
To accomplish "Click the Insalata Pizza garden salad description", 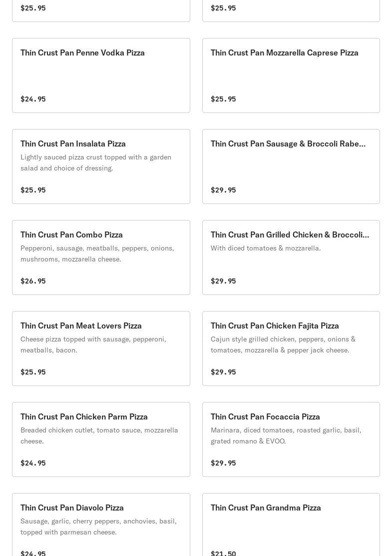I will [96, 162].
